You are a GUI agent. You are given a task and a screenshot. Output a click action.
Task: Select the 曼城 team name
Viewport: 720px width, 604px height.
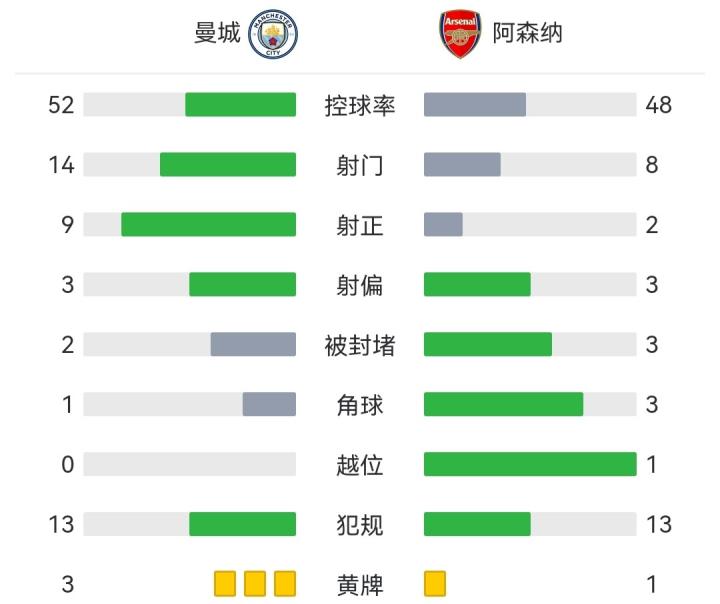click(217, 34)
